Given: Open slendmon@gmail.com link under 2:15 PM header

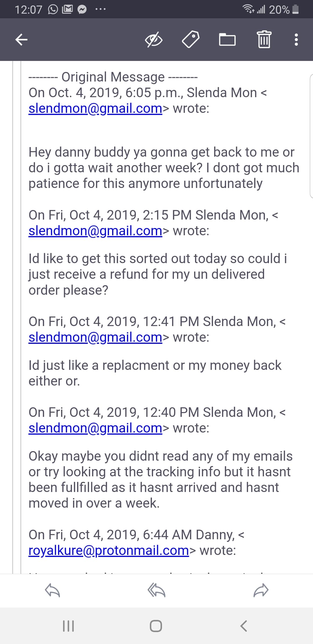Looking at the screenshot, I should [x=95, y=231].
